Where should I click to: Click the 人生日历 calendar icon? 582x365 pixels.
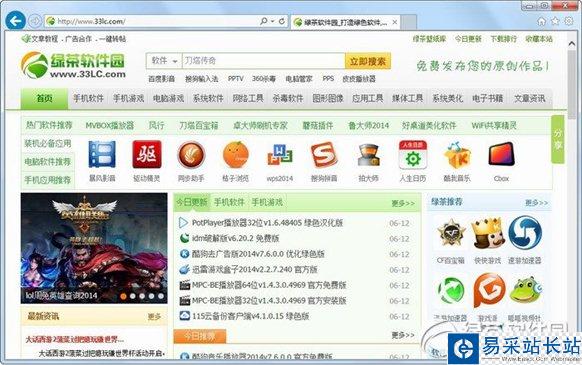(x=413, y=154)
